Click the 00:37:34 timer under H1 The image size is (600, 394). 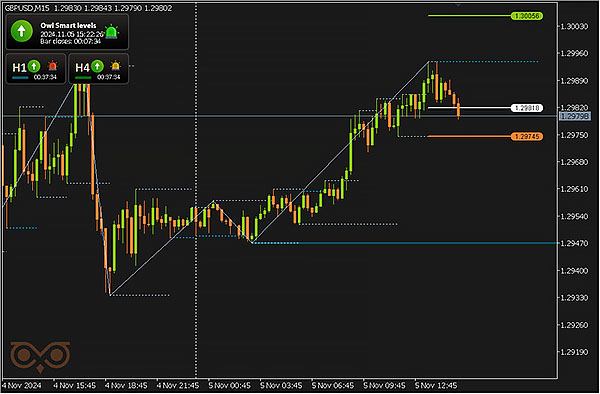point(45,77)
